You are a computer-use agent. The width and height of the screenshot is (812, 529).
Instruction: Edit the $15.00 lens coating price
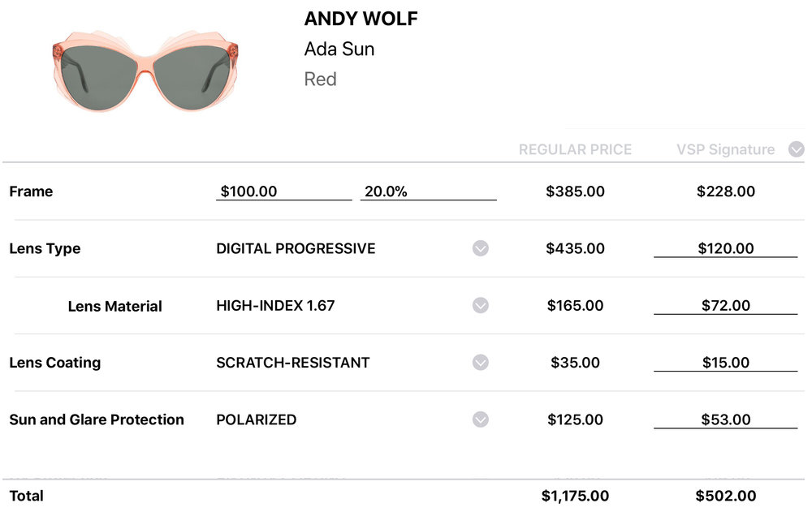tap(725, 363)
